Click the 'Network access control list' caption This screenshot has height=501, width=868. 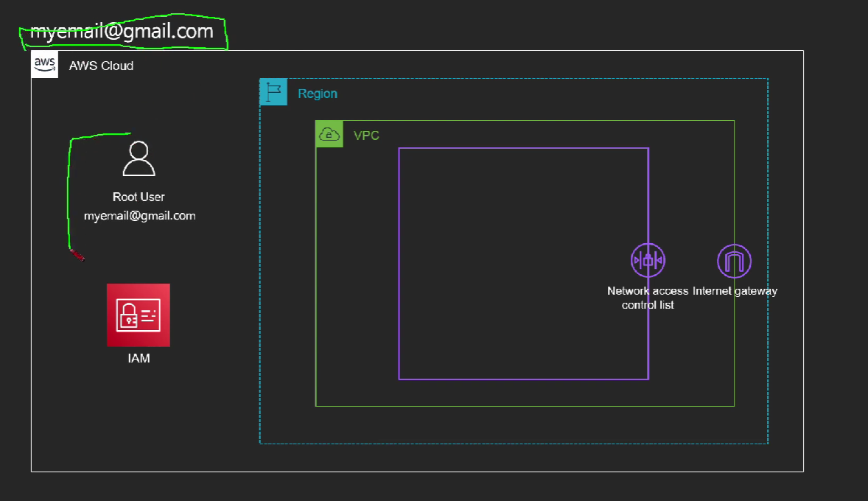(x=648, y=298)
